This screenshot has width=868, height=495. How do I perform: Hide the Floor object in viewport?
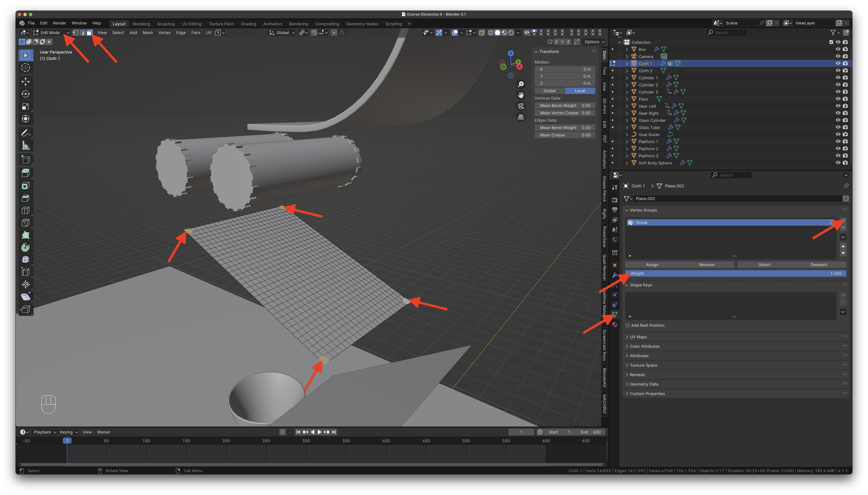click(838, 99)
